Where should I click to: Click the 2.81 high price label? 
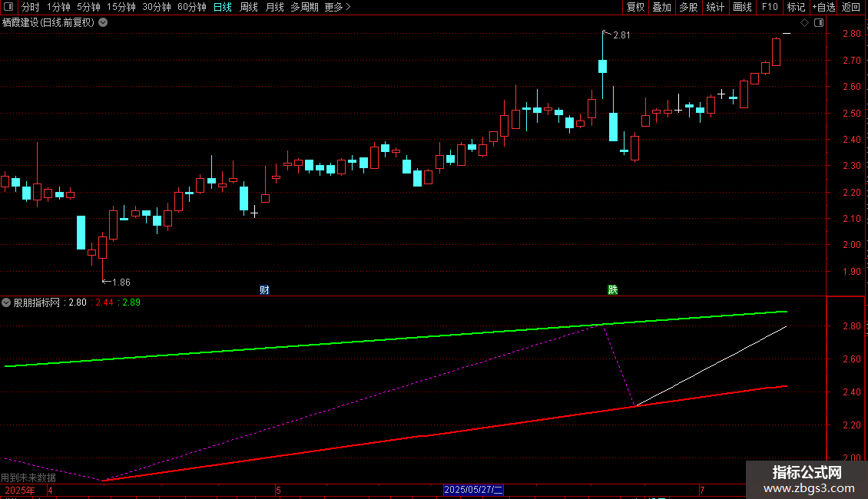pyautogui.click(x=621, y=35)
